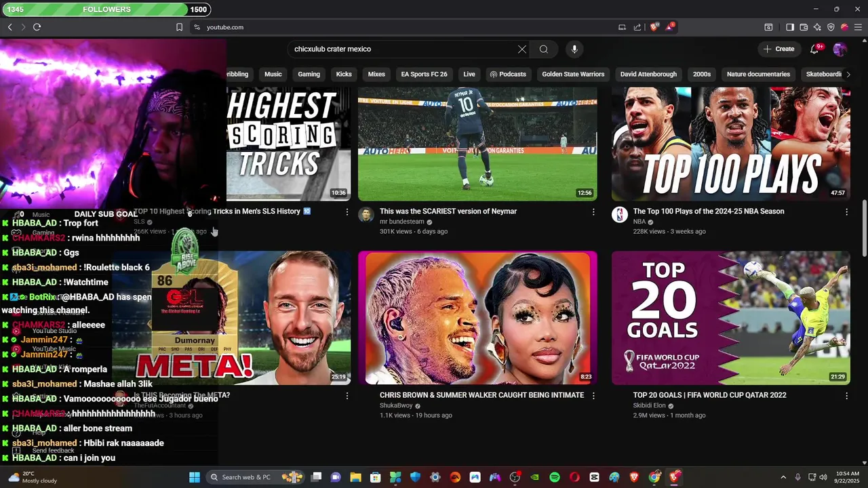The width and height of the screenshot is (868, 488).
Task: Play the Neymar video thumbnail
Action: point(477,144)
